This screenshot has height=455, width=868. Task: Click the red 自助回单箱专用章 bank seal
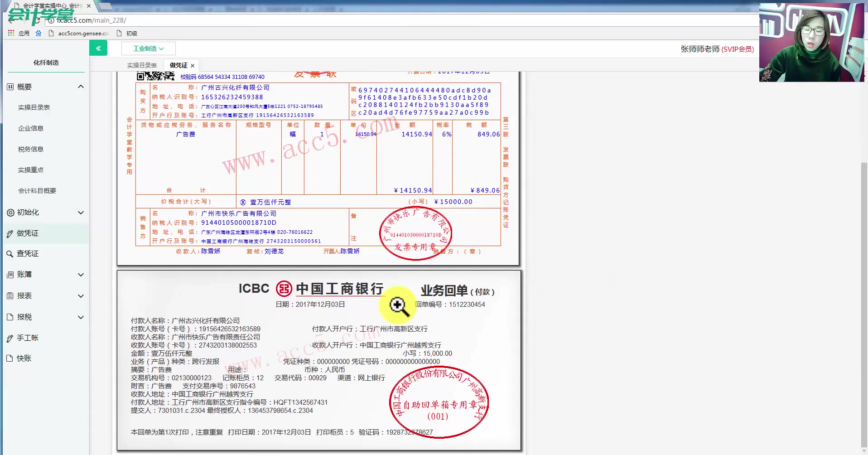pos(439,402)
